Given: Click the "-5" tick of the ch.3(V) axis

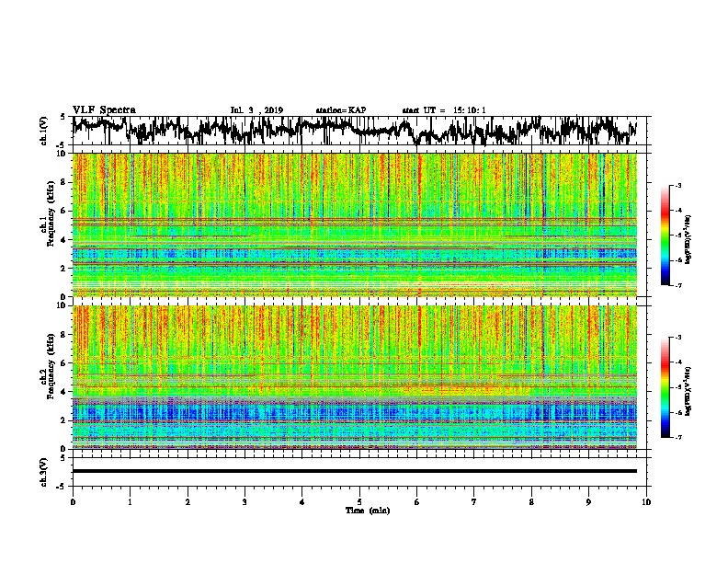Looking at the screenshot, I should tap(61, 487).
